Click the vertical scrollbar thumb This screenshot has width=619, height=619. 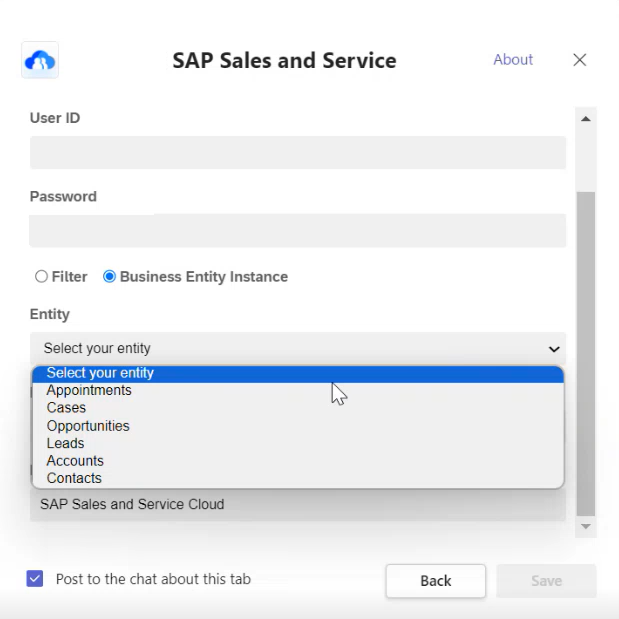tap(586, 354)
